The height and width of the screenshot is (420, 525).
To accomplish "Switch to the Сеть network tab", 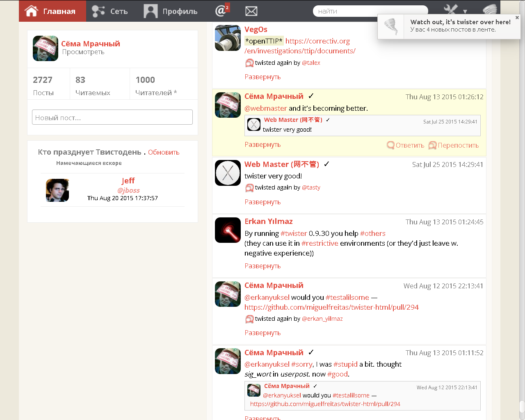I will (x=110, y=11).
